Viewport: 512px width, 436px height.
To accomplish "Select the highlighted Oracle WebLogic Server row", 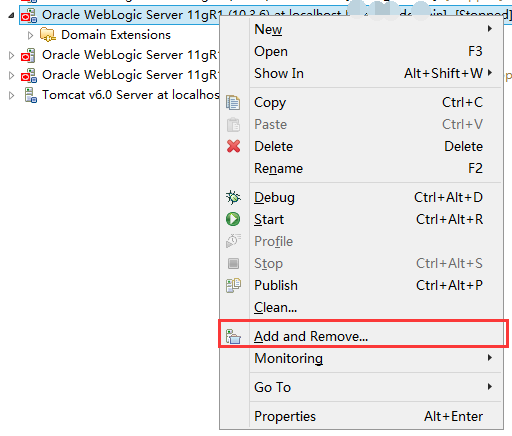I will pyautogui.click(x=266, y=15).
